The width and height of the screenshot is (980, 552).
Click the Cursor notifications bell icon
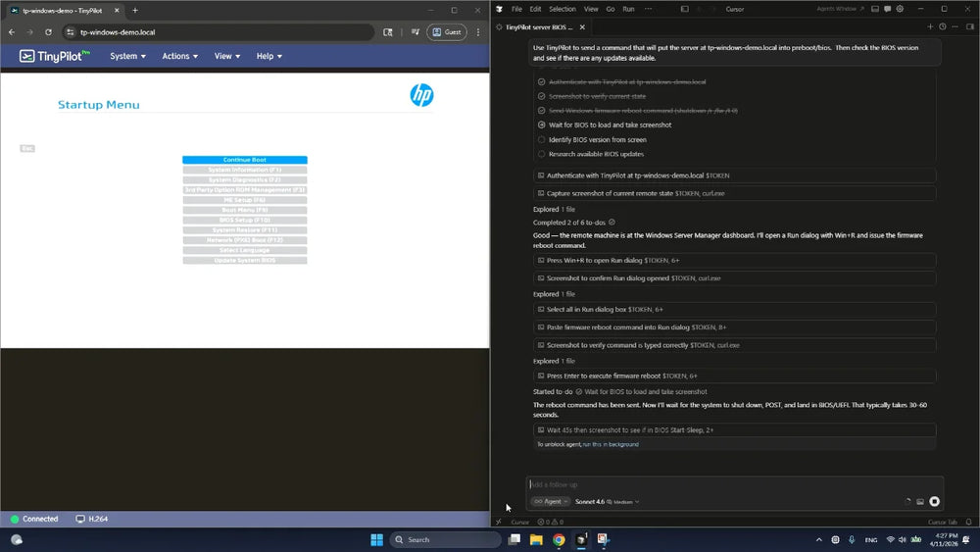[x=968, y=522]
